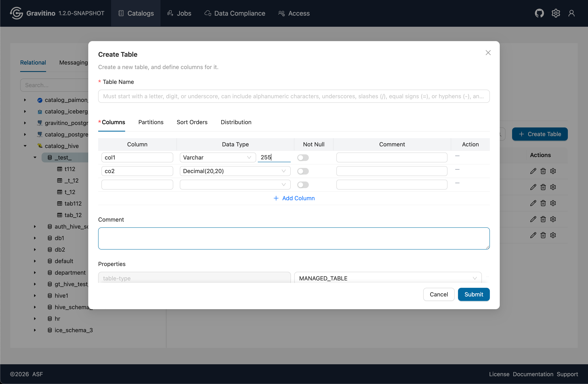The height and width of the screenshot is (384, 588).
Task: Click the t112 table icon
Action: click(59, 169)
